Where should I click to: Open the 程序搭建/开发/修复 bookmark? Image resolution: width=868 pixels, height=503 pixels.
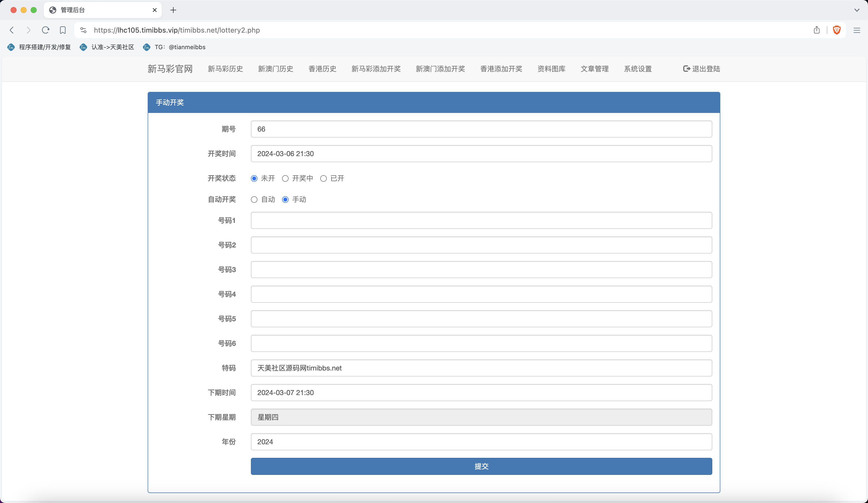point(39,47)
